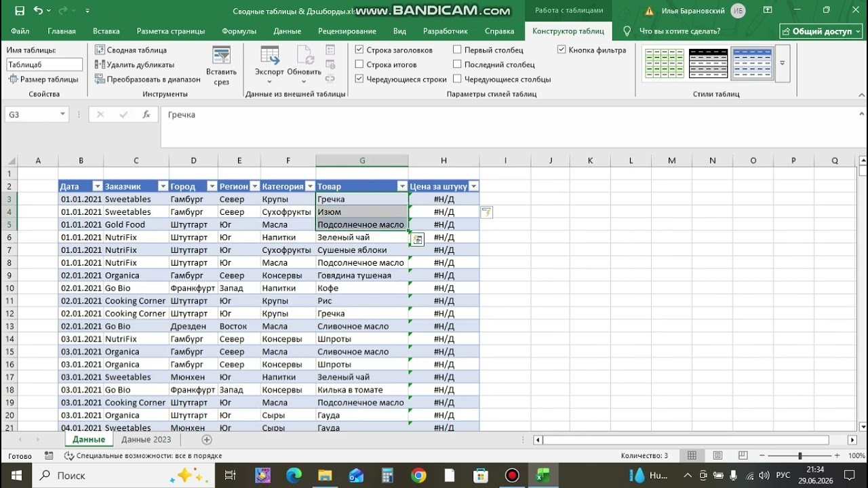Undo the last action

pyautogui.click(x=38, y=11)
